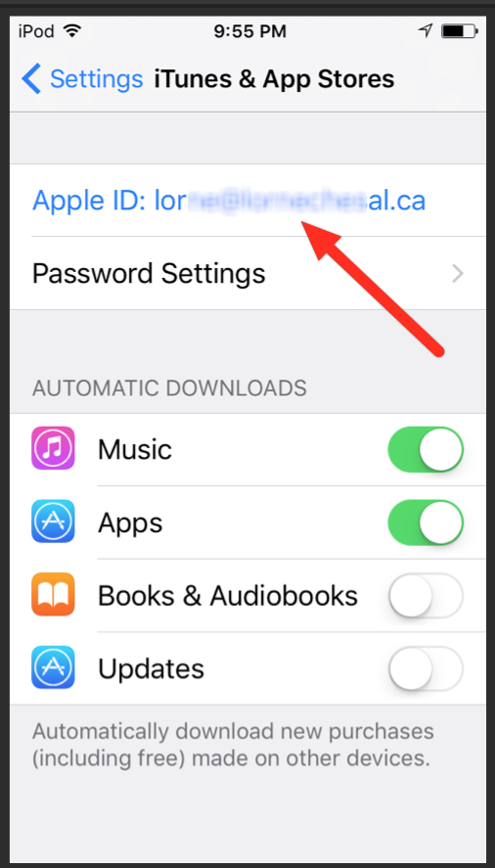The height and width of the screenshot is (868, 495).
Task: Tap the Updates App Store icon
Action: 53,667
